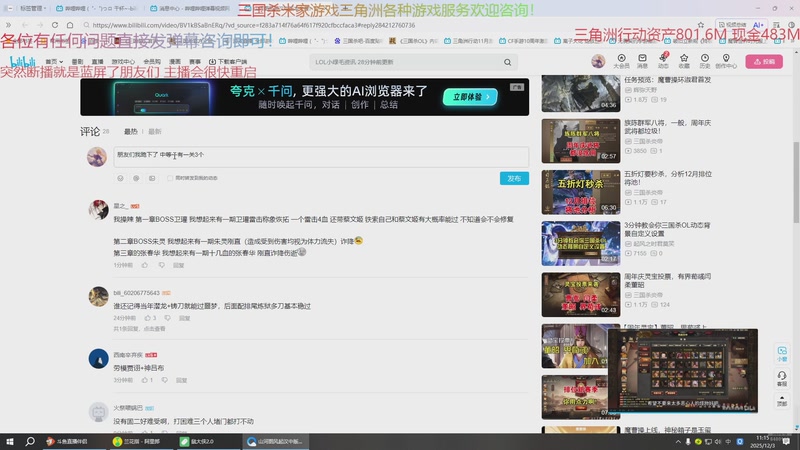Open the 收藏 favorites star icon
This screenshot has width=800, height=450.
[684, 61]
